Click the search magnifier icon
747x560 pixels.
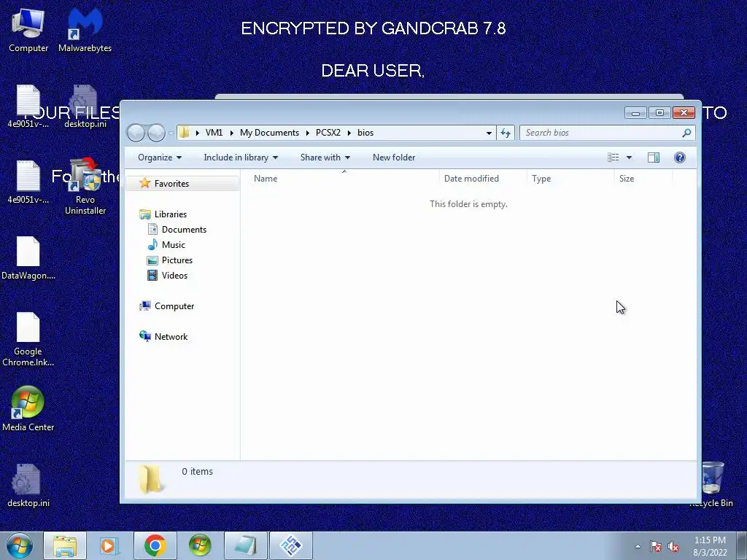pyautogui.click(x=686, y=133)
